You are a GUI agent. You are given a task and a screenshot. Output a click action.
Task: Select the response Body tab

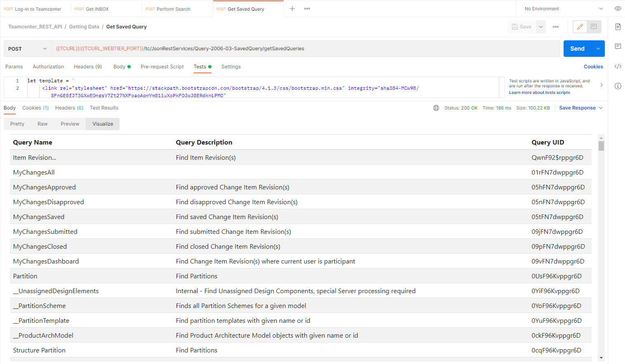[9, 108]
